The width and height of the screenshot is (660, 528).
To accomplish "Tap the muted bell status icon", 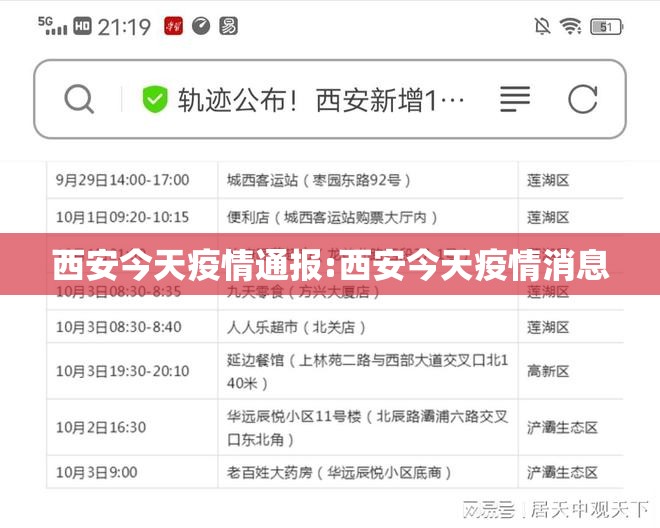I will pos(542,27).
